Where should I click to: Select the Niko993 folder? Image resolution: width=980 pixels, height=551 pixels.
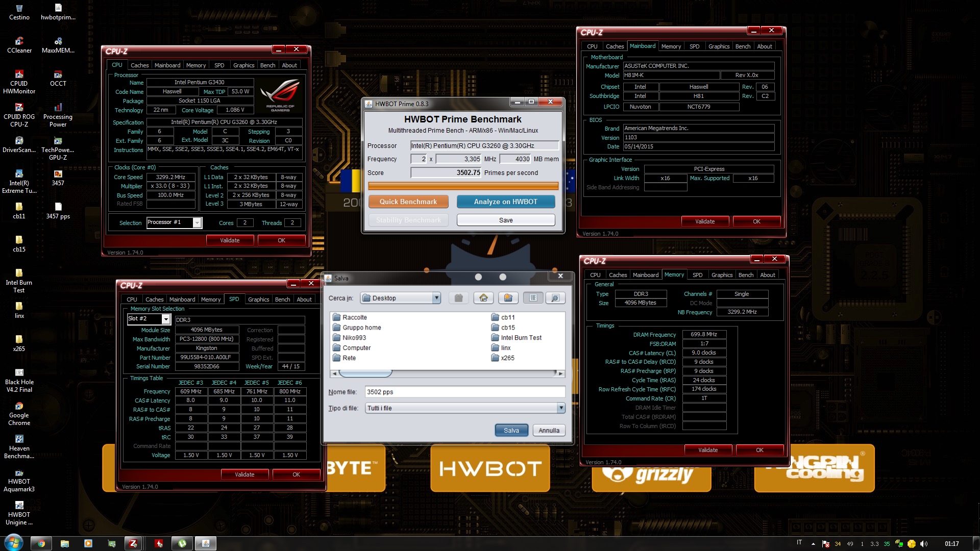tap(349, 338)
